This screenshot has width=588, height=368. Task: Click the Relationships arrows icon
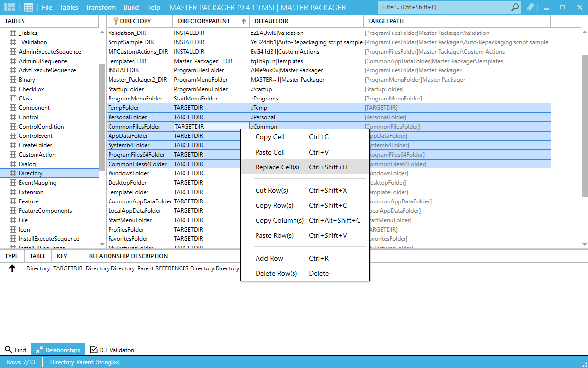(x=39, y=350)
